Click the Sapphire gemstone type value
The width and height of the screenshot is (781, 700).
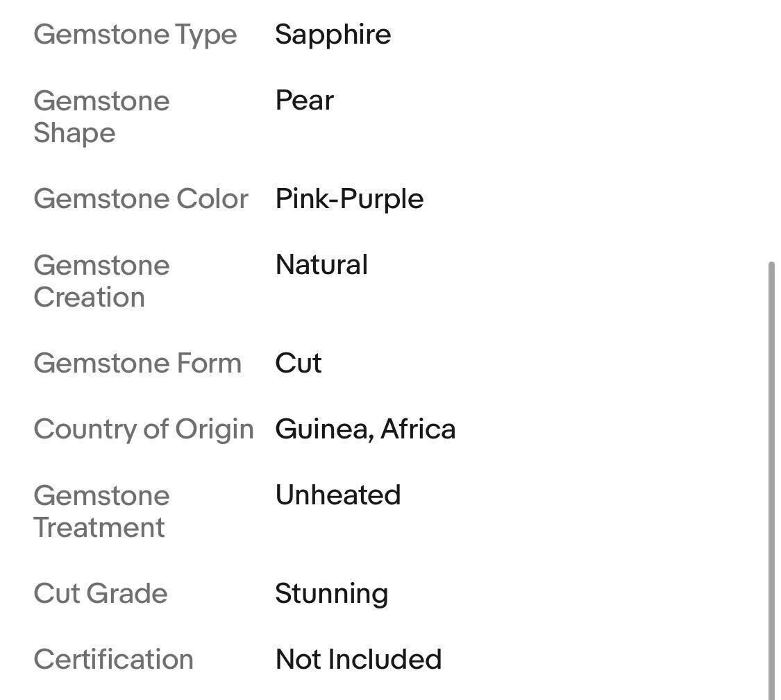333,34
